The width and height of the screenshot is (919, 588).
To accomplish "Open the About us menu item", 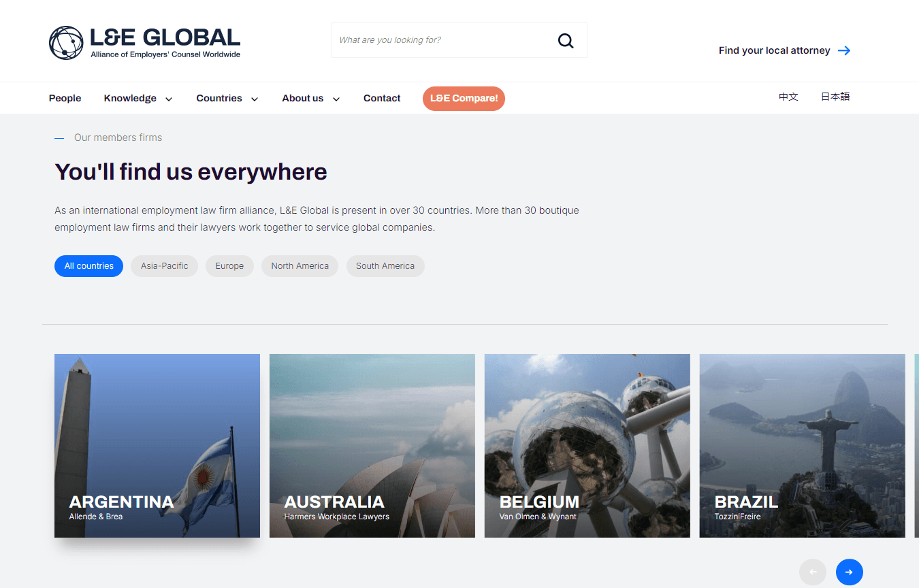I will coord(303,98).
